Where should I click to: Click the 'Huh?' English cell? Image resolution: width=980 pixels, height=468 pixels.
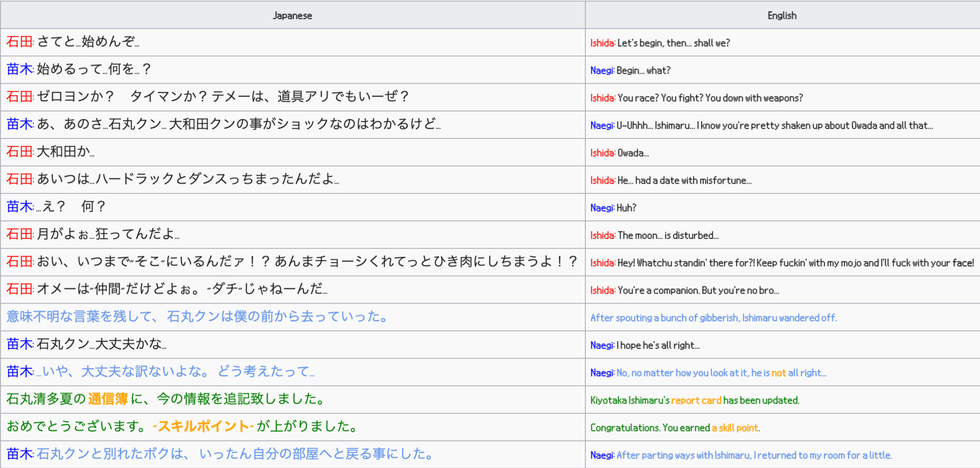tap(626, 208)
